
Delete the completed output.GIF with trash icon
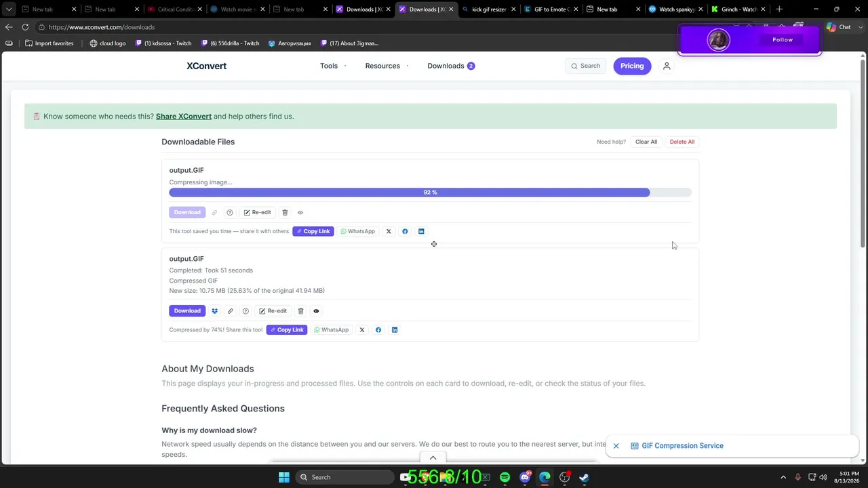click(300, 311)
